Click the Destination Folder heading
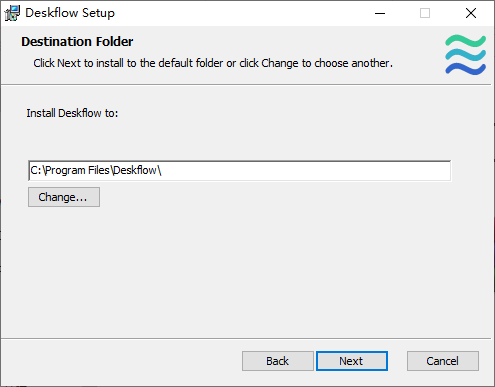The image size is (495, 387). click(x=77, y=42)
